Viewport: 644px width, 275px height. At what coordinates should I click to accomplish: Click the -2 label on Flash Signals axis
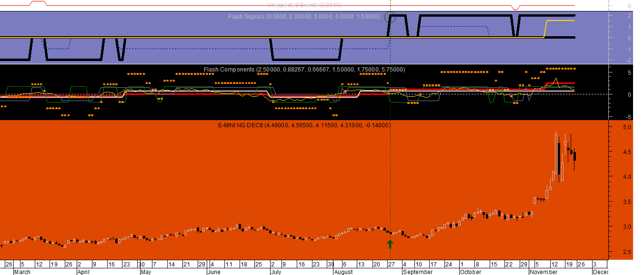click(x=628, y=61)
